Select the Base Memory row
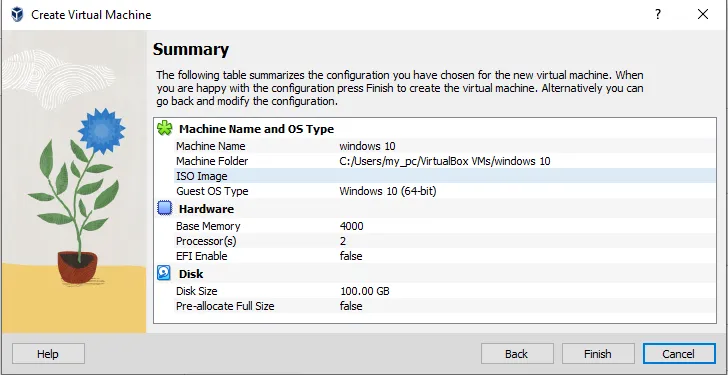 pos(445,226)
